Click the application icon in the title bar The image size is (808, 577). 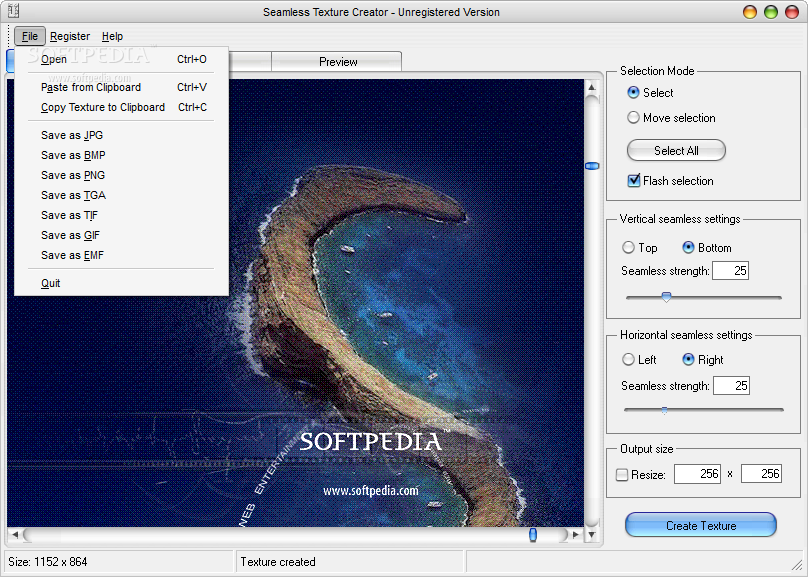[x=13, y=11]
